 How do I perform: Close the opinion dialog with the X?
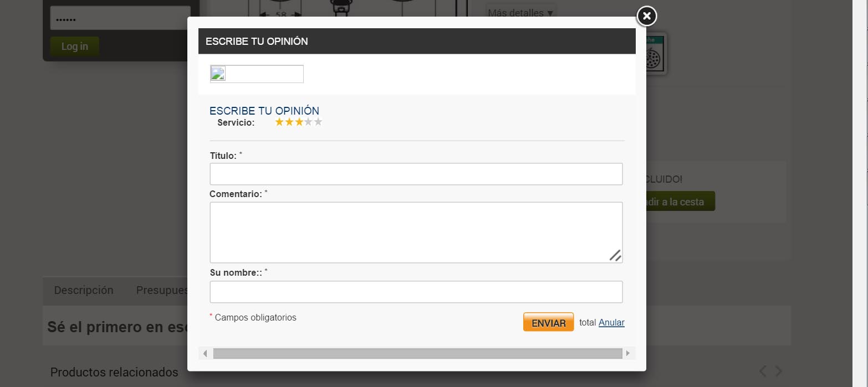pyautogui.click(x=646, y=16)
